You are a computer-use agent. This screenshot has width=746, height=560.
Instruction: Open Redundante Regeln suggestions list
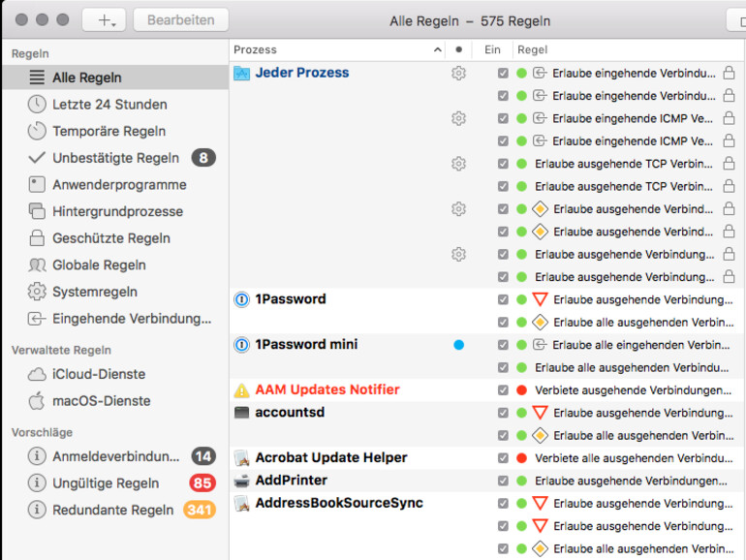[112, 510]
